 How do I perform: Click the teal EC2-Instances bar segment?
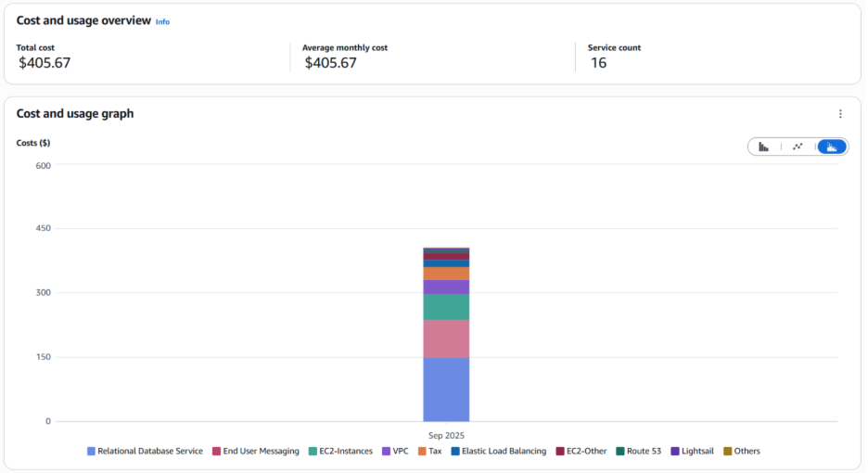446,307
